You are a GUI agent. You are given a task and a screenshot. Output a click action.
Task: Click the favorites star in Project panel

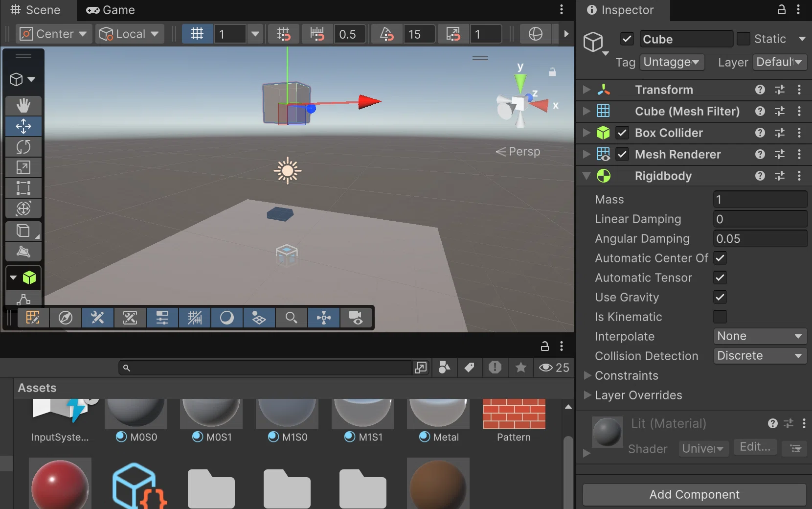(x=521, y=367)
